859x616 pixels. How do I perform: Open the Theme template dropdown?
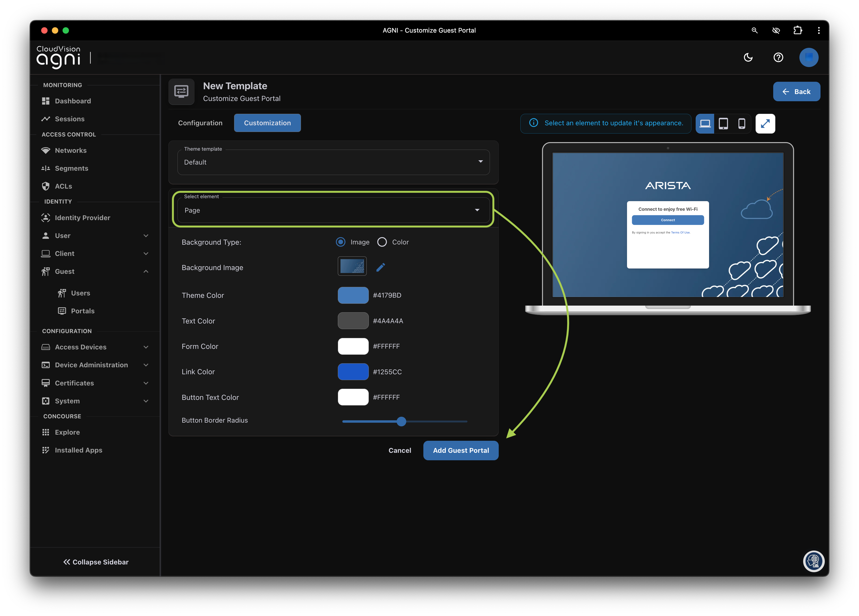click(333, 162)
